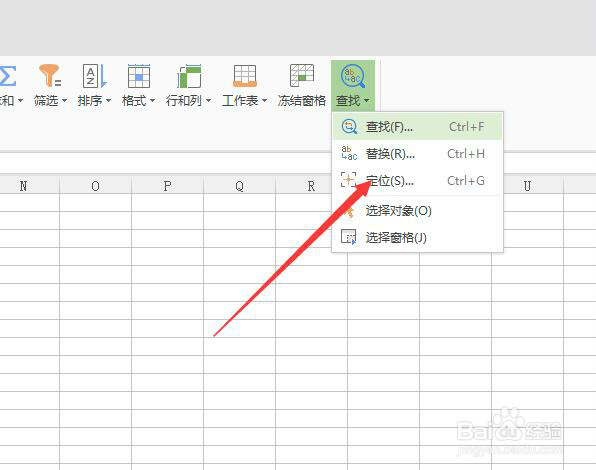Choose 选择窗格(J) from the menu
The height and width of the screenshot is (470, 596).
417,237
